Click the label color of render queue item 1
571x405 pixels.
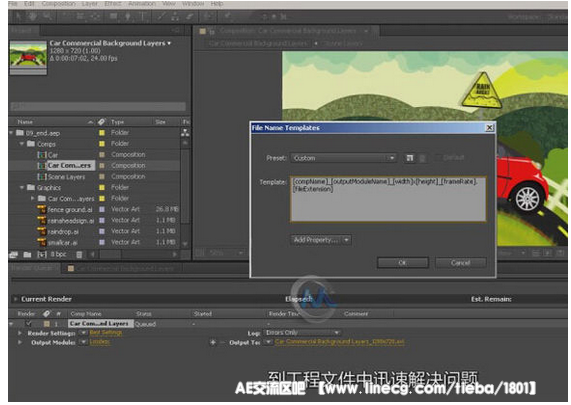(x=47, y=323)
